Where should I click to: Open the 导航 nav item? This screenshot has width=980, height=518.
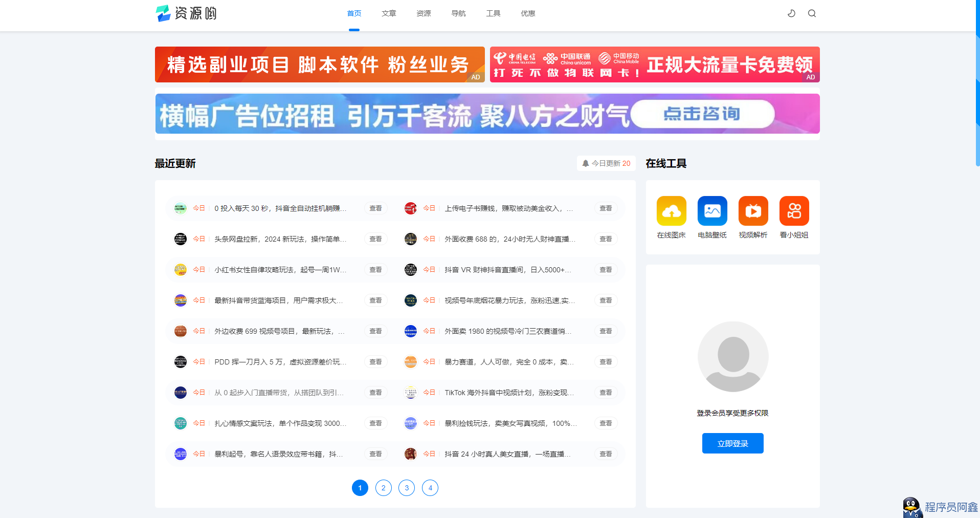(458, 13)
